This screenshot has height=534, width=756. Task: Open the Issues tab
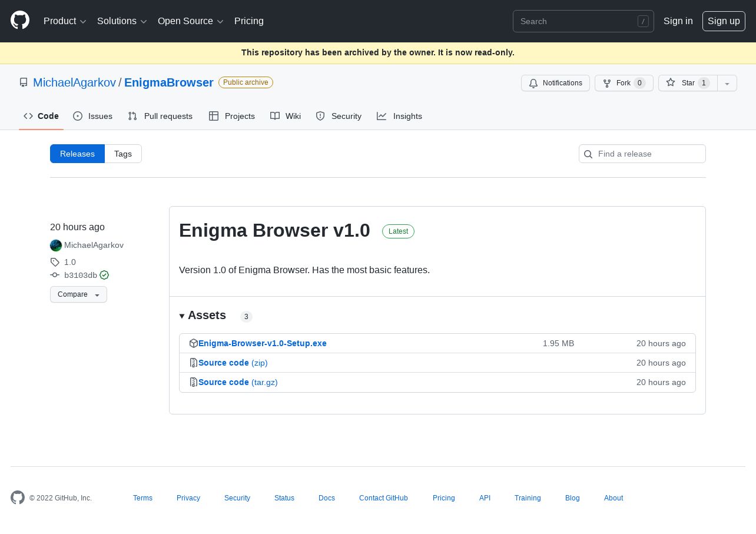93,116
